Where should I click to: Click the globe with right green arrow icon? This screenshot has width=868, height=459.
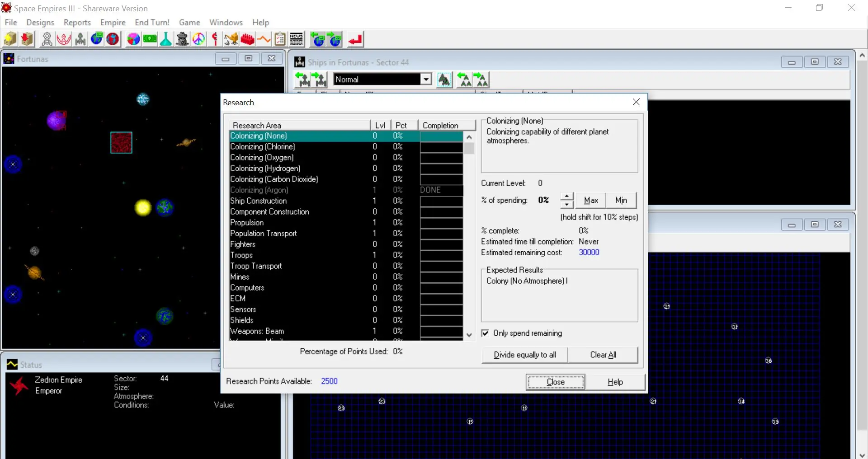[x=335, y=39]
